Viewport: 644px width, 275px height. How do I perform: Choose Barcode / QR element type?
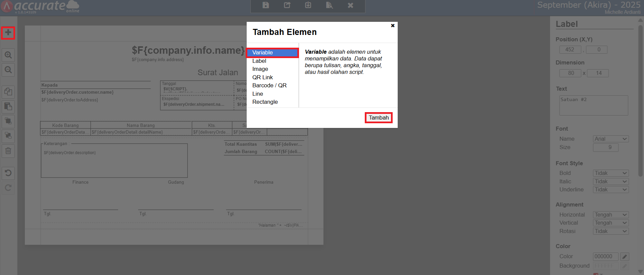click(x=269, y=86)
